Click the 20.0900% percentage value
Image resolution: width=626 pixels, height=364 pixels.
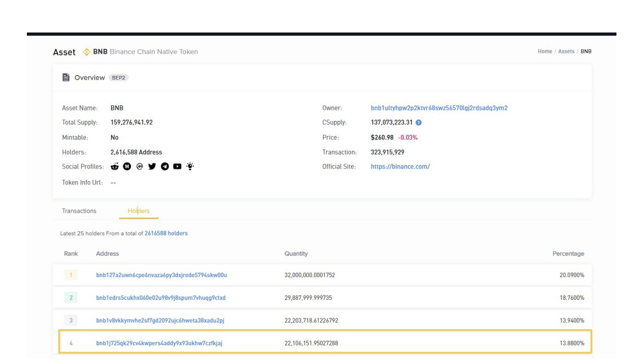point(572,275)
